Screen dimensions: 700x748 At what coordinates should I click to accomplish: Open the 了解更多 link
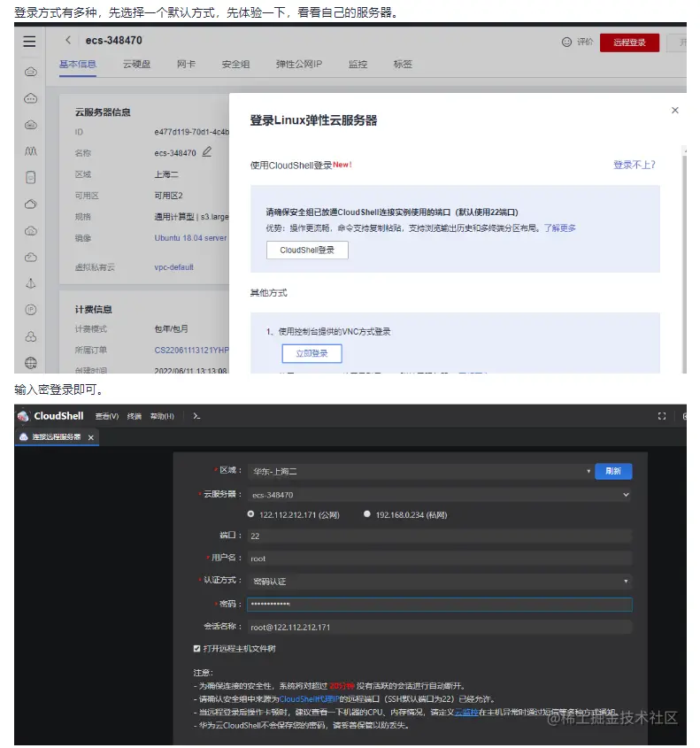(x=560, y=228)
